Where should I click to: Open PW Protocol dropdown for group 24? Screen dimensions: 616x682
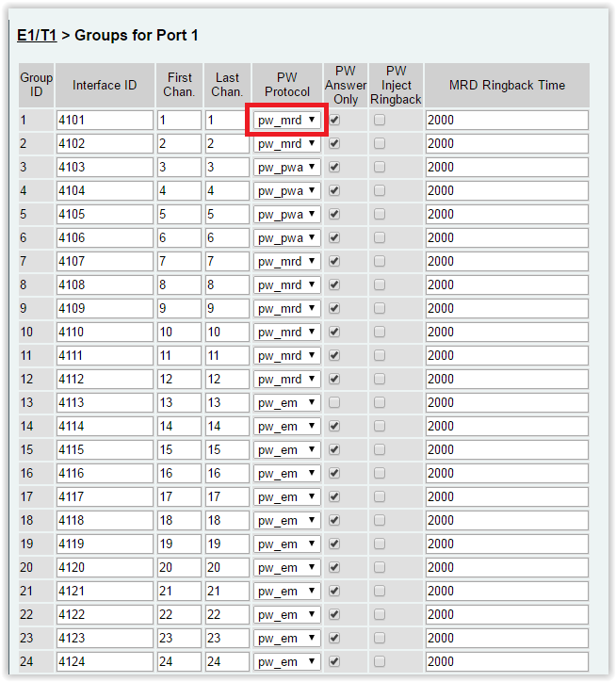coord(286,661)
